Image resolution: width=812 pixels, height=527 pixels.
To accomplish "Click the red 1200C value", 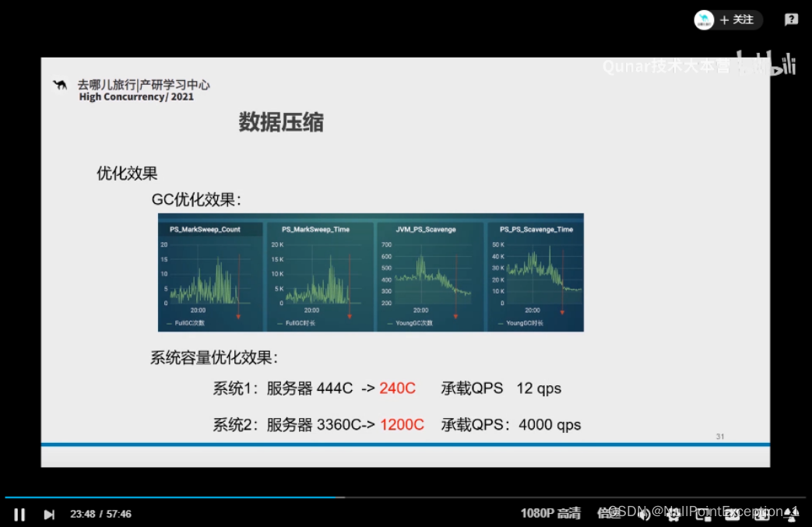I will (402, 424).
